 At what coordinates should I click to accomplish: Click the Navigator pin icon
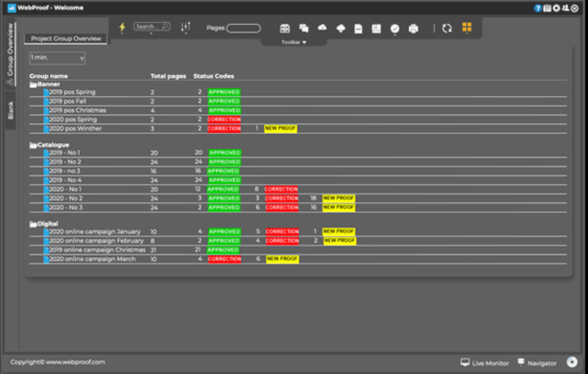[x=521, y=362]
